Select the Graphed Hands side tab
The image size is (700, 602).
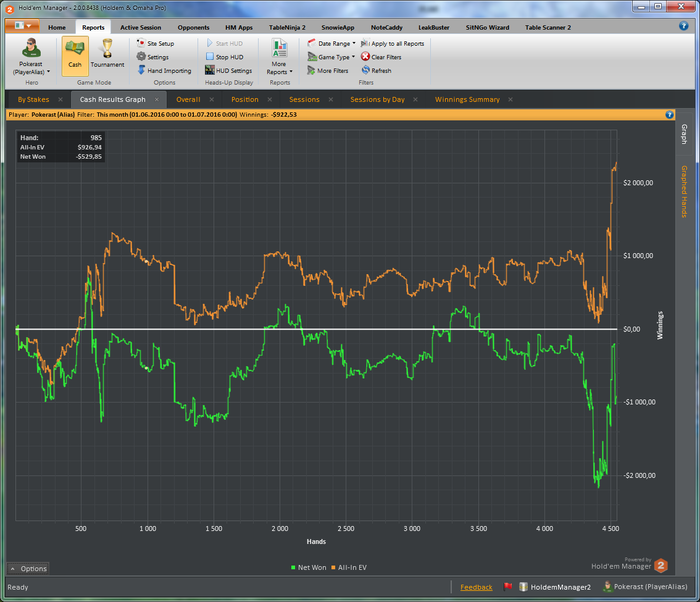(x=683, y=191)
